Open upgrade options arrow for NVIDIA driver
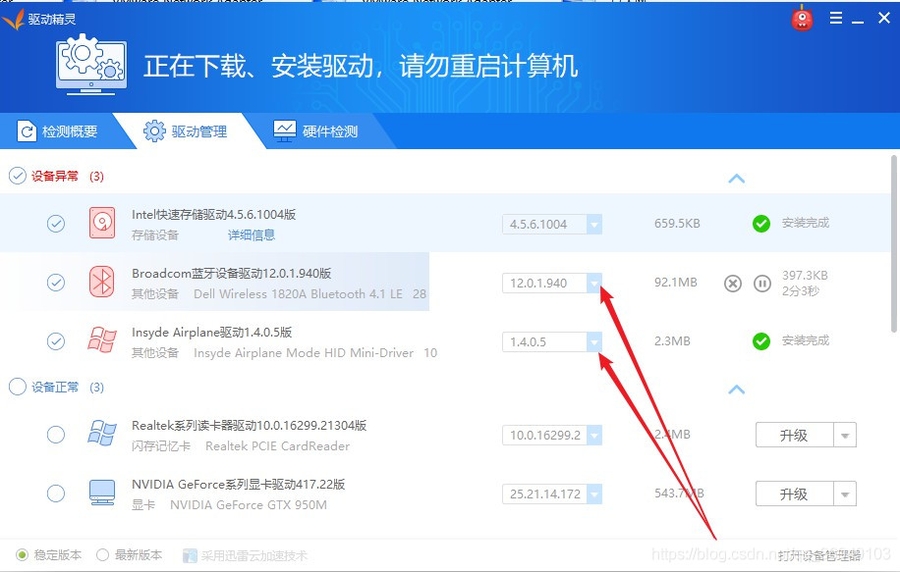900x572 pixels. 845,494
